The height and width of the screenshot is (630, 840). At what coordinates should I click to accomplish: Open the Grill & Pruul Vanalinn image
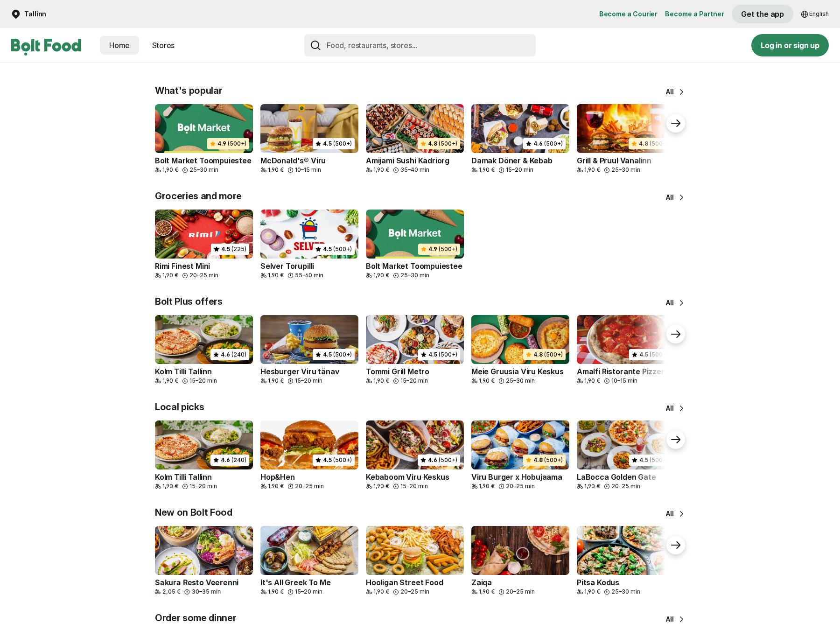click(621, 128)
